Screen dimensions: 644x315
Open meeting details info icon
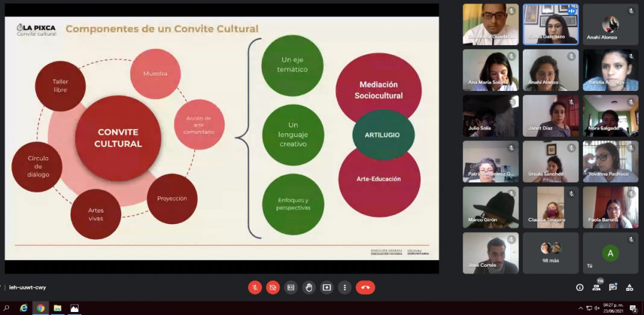[580, 287]
